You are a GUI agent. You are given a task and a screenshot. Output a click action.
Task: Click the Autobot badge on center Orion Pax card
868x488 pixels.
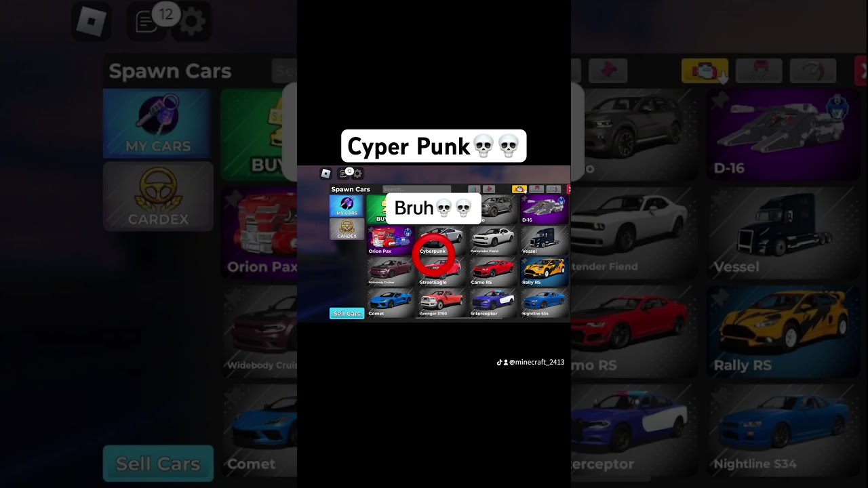point(408,232)
